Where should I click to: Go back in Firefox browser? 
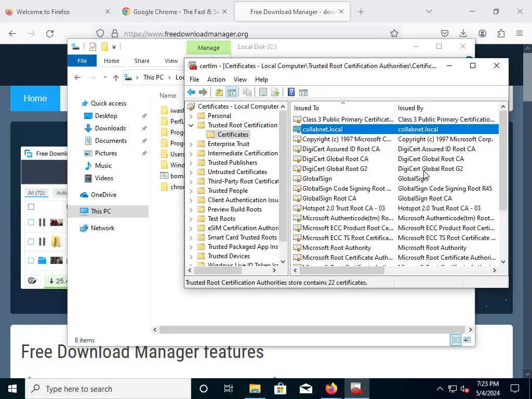(12, 34)
